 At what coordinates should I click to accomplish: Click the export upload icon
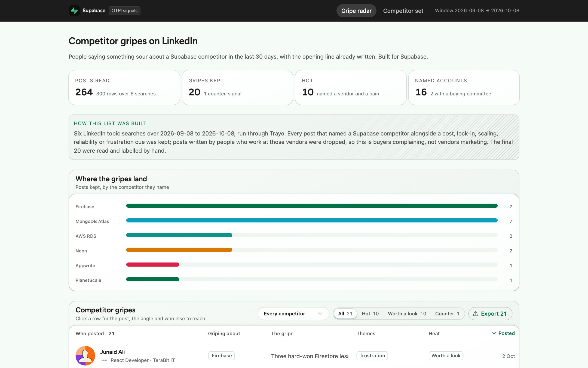[x=476, y=314]
